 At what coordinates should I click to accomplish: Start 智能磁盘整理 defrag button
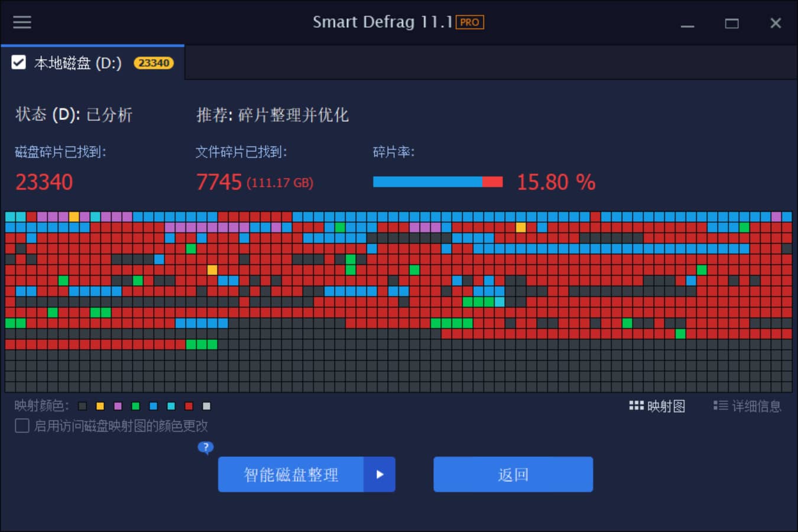pos(291,474)
